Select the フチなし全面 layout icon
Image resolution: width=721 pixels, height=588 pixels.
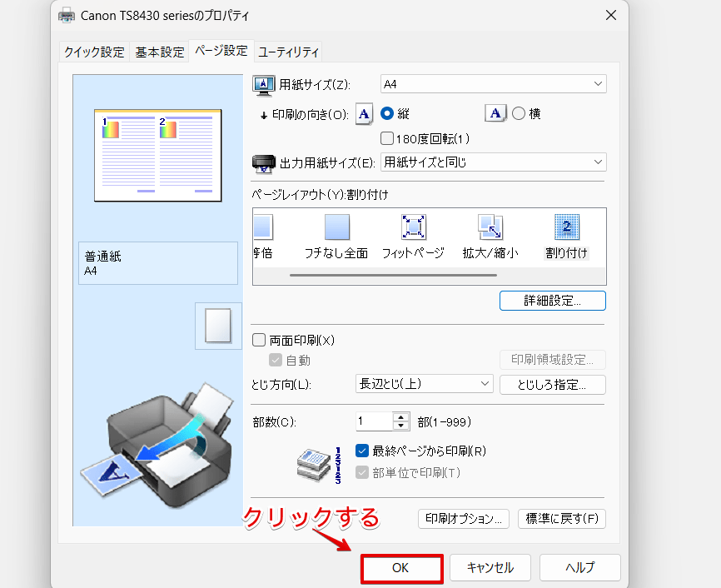[x=336, y=227]
